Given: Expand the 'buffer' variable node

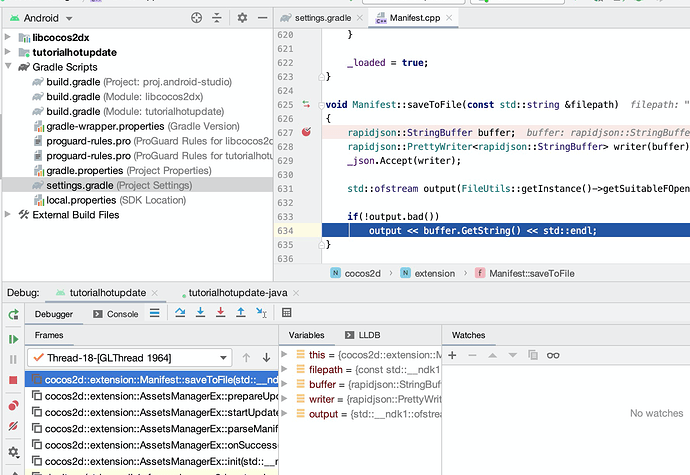Looking at the screenshot, I should click(286, 384).
